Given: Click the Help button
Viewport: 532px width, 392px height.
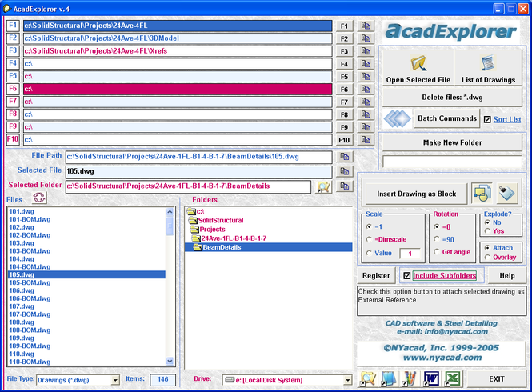Looking at the screenshot, I should 507,275.
